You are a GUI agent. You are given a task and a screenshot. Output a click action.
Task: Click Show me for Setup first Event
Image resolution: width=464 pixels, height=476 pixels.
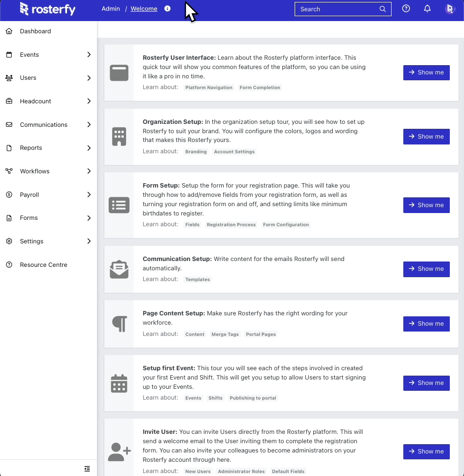click(x=426, y=383)
